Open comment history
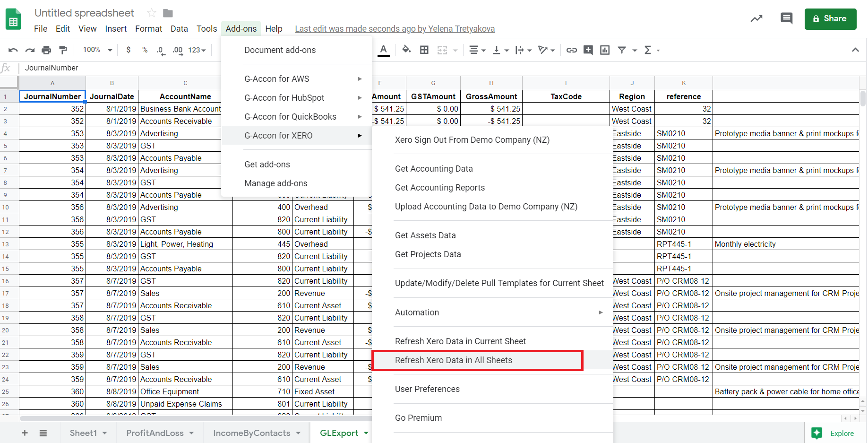This screenshot has height=443, width=868. pos(786,18)
